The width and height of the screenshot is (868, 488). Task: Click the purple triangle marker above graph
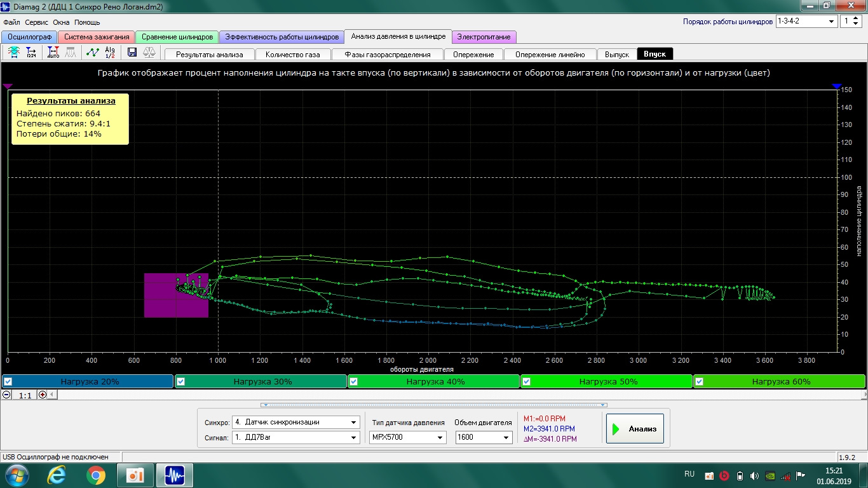[8, 86]
